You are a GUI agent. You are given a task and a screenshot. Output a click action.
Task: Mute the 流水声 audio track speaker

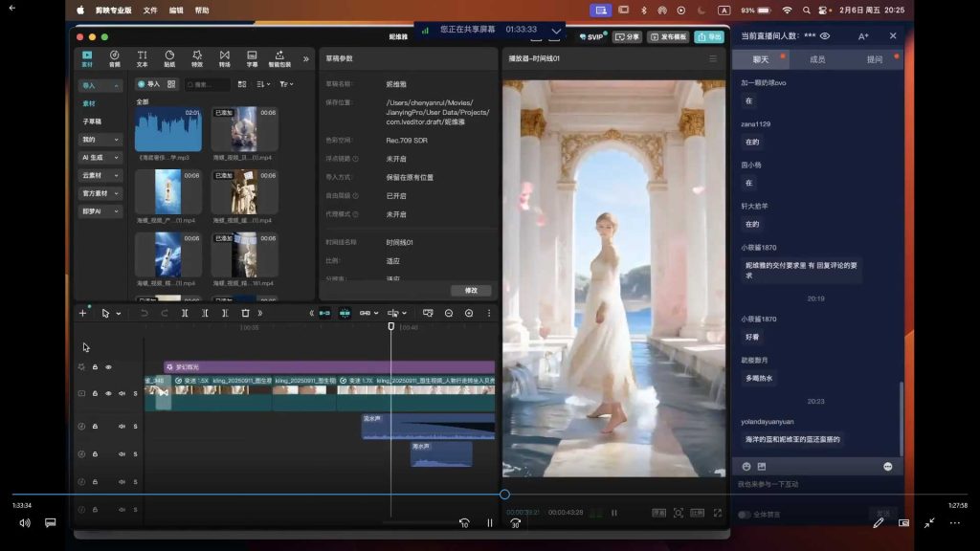[x=122, y=426]
